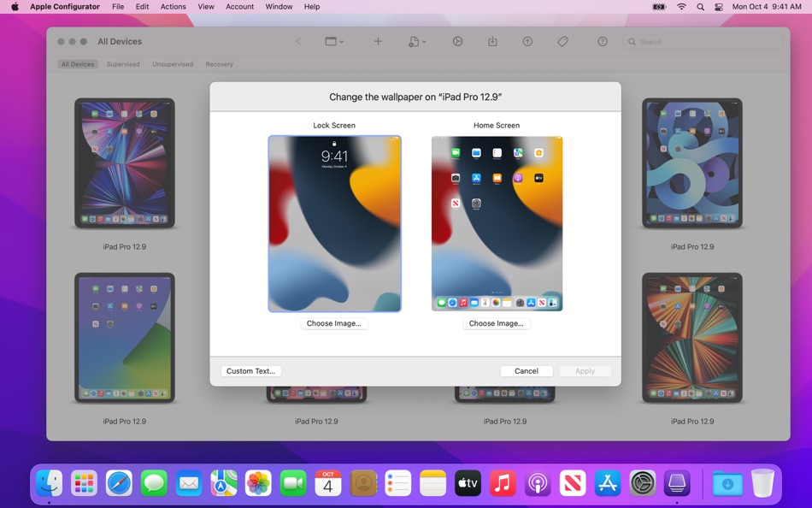Click the date and time in menu bar

767,7
